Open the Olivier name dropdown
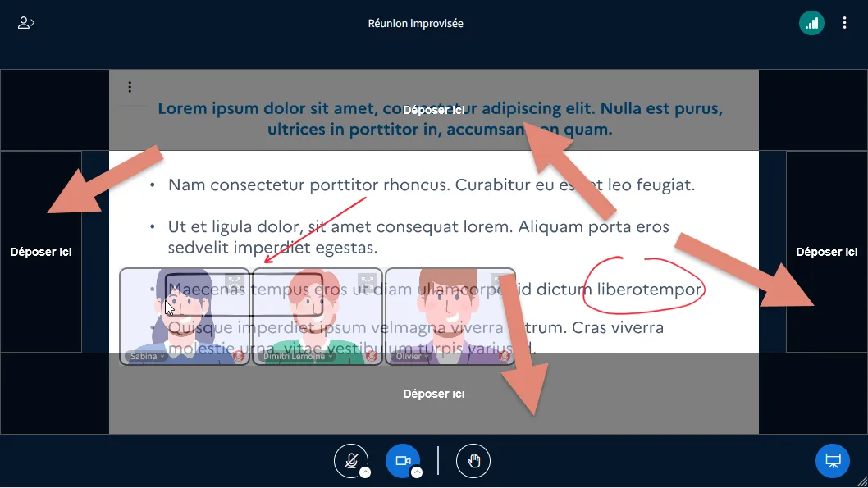868x488 pixels. click(x=413, y=356)
